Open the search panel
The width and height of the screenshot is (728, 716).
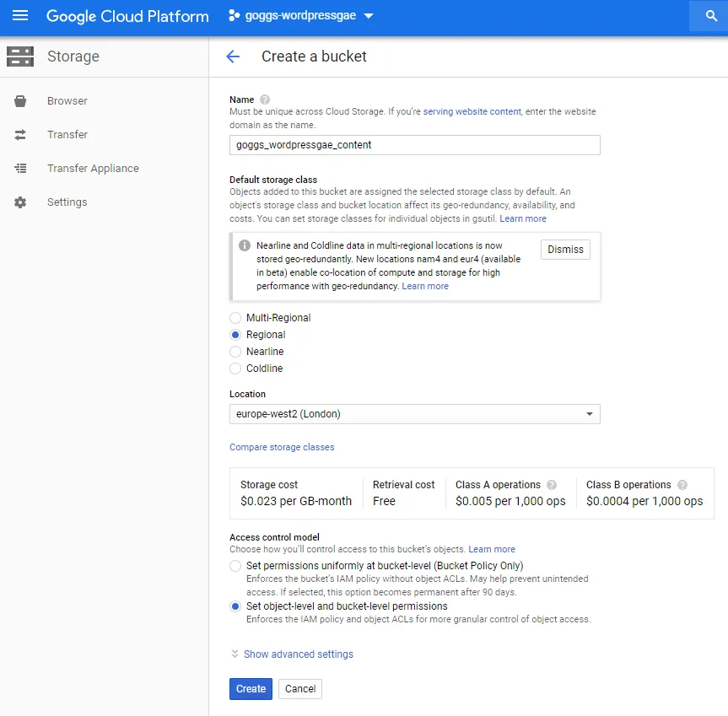[x=709, y=16]
